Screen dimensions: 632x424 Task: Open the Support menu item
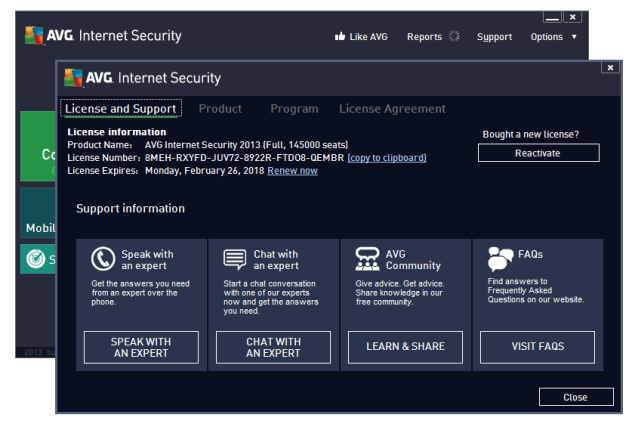pos(494,37)
